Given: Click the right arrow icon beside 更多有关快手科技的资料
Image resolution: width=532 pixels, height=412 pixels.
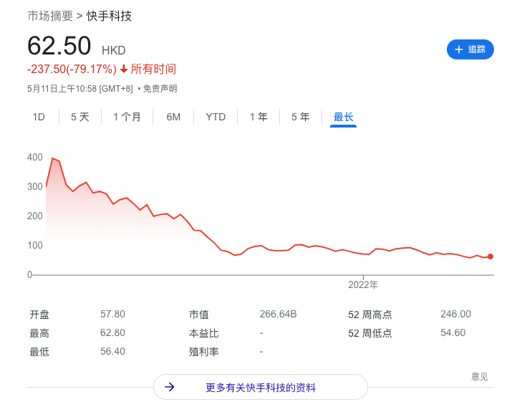Looking at the screenshot, I should [x=170, y=387].
